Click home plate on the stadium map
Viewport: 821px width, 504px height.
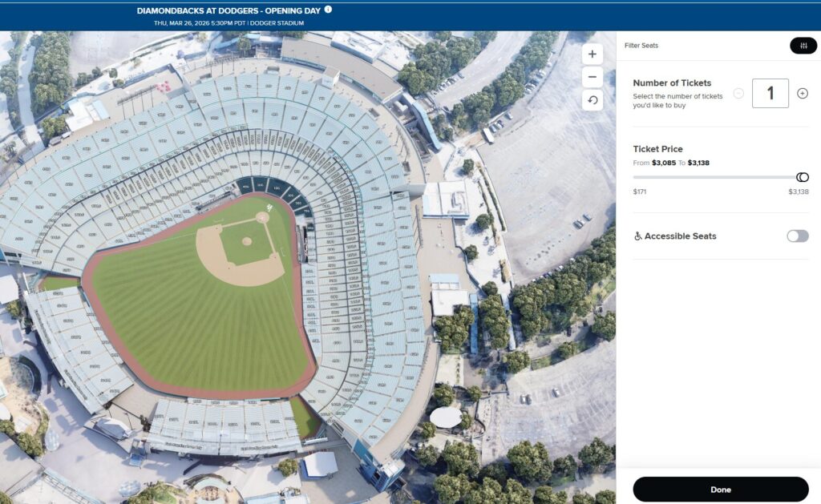pos(262,217)
